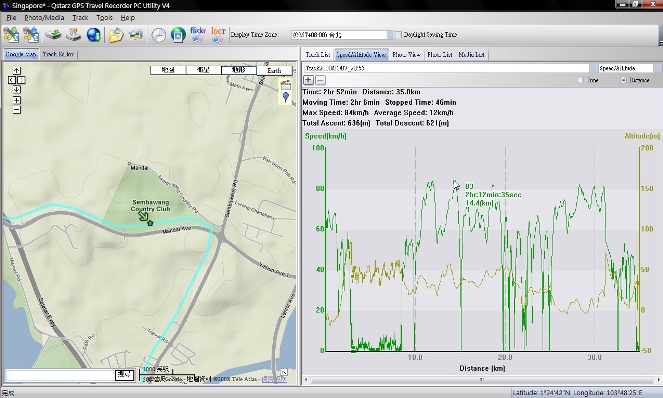Click the blue pushpin icon on the map
The width and height of the screenshot is (663, 398).
coord(286,97)
